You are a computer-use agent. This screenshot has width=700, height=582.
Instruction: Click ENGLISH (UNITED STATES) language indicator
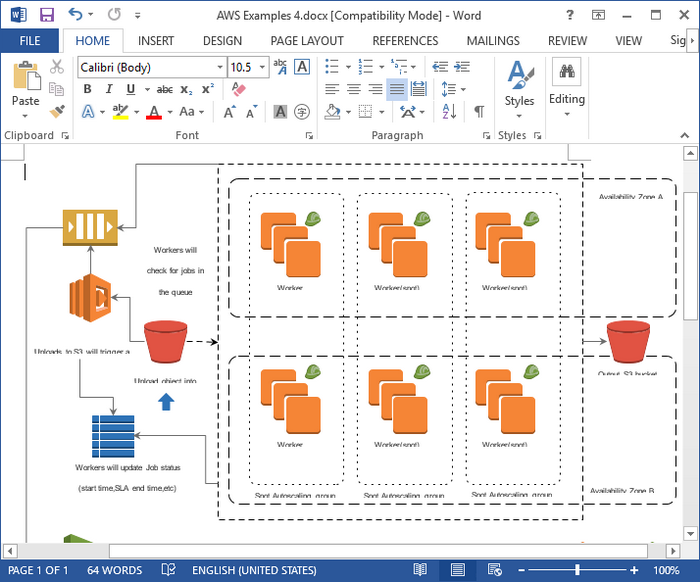254,570
